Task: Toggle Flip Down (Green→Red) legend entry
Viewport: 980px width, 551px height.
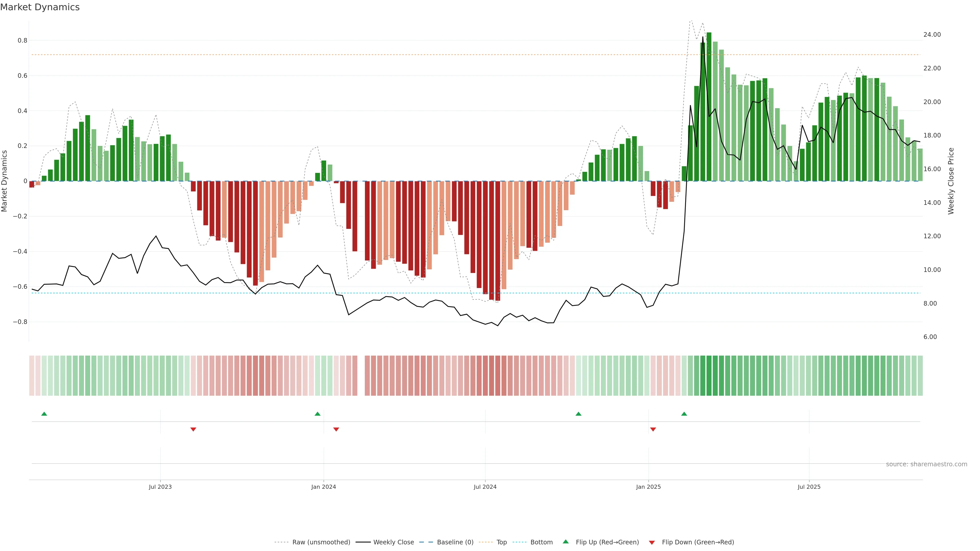Action: point(698,542)
